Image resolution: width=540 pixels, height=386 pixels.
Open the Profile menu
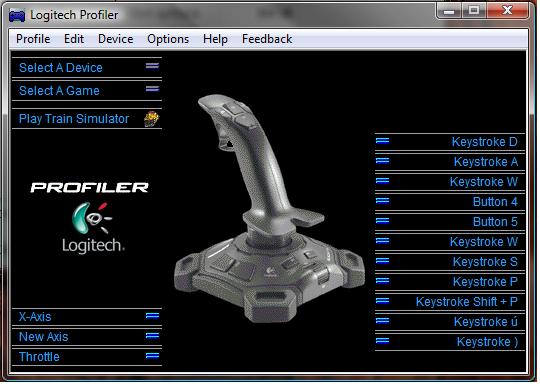point(33,39)
